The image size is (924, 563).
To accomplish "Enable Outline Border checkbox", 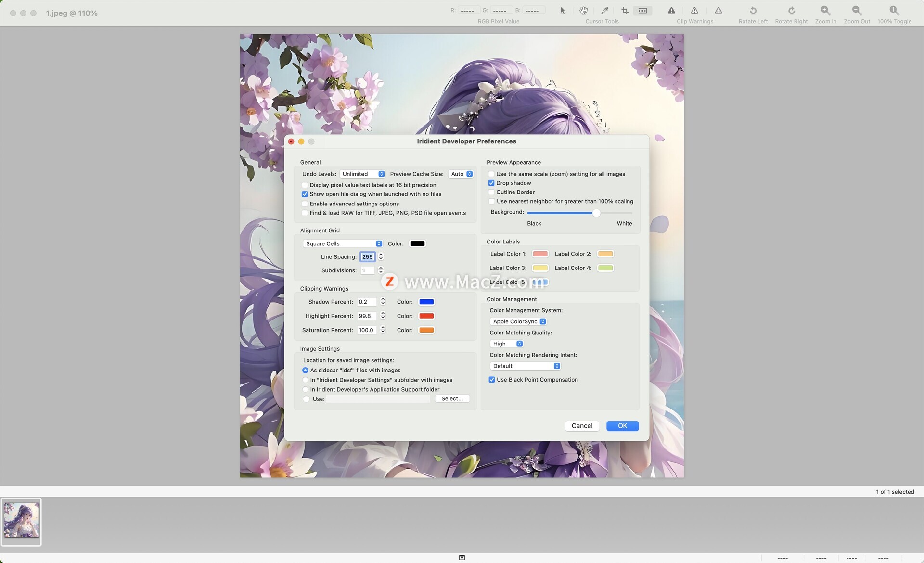I will [491, 192].
